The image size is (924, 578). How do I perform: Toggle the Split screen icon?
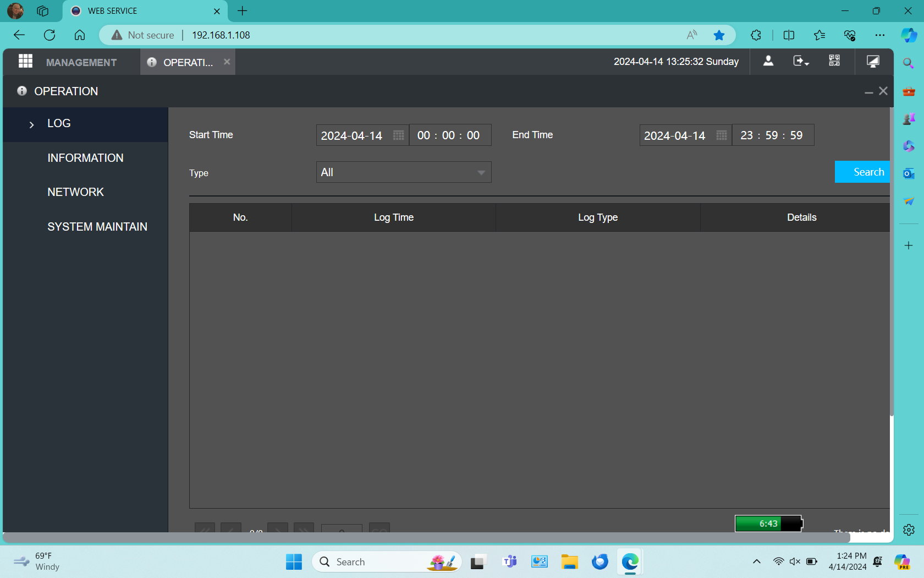[x=789, y=35]
